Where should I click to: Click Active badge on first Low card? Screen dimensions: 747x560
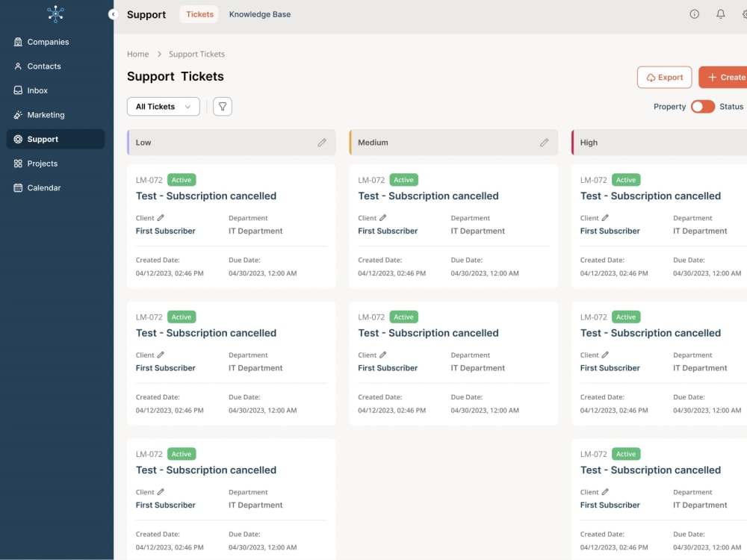click(182, 180)
